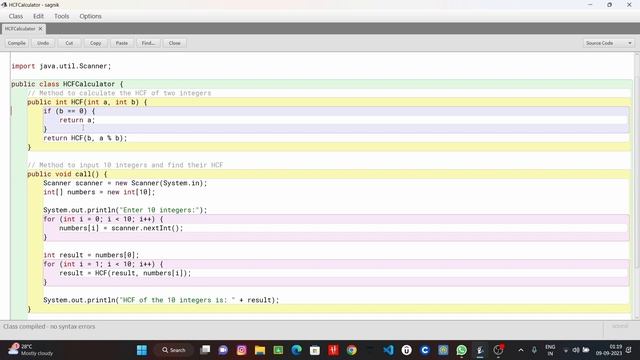Viewport: 640px width, 360px height.
Task: Click the line 'import java.util.Scanner;'
Action: [x=61, y=66]
